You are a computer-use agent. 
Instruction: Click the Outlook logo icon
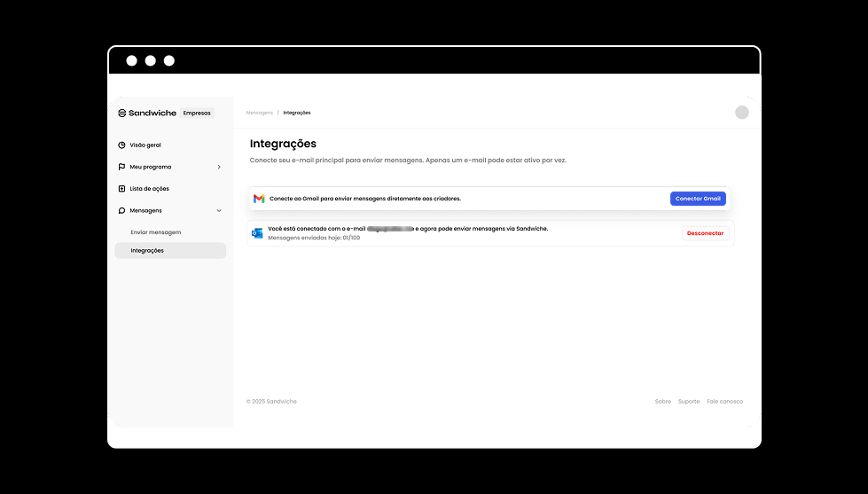coord(257,233)
